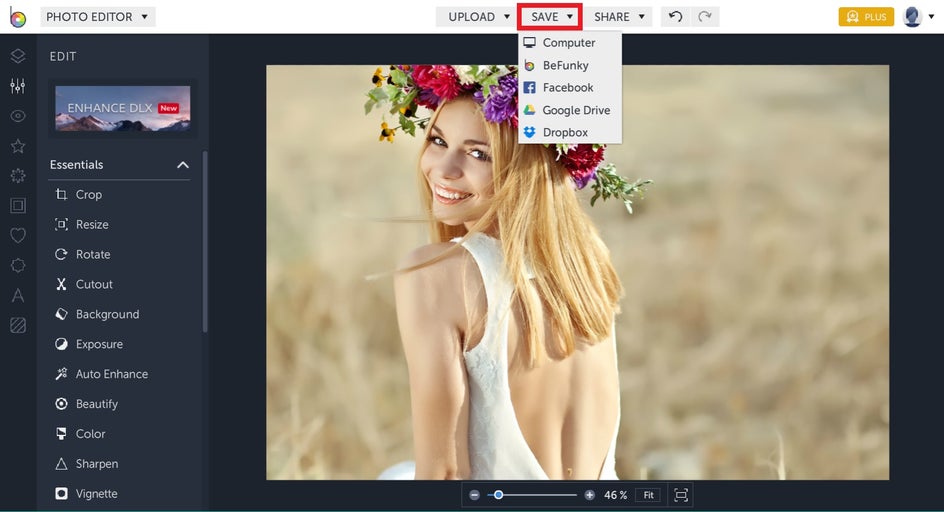
Task: Expand the account dropdown arrow
Action: point(931,17)
